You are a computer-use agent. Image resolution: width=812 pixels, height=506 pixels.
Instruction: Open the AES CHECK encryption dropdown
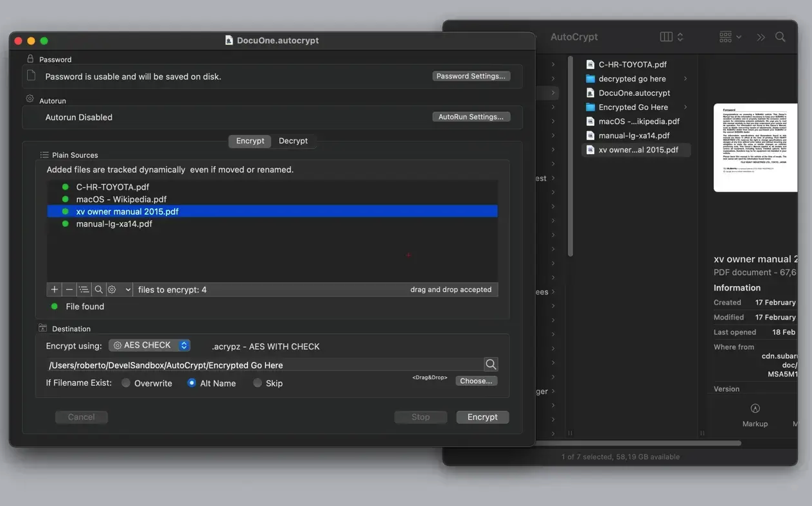tap(150, 345)
